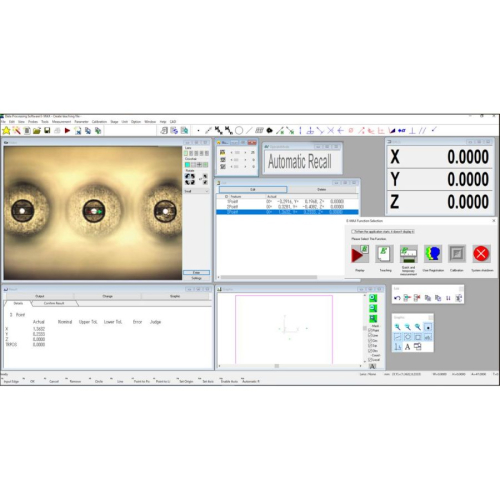Click the undo arrow in Edit toolbar

pyautogui.click(x=397, y=298)
